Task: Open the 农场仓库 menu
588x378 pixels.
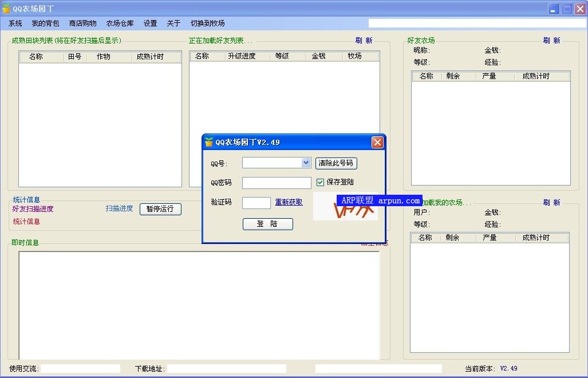Action: tap(120, 23)
